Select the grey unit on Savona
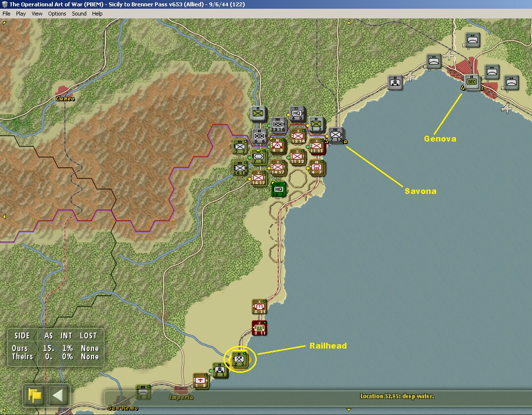Viewport: 532px width, 415px height. pos(336,135)
